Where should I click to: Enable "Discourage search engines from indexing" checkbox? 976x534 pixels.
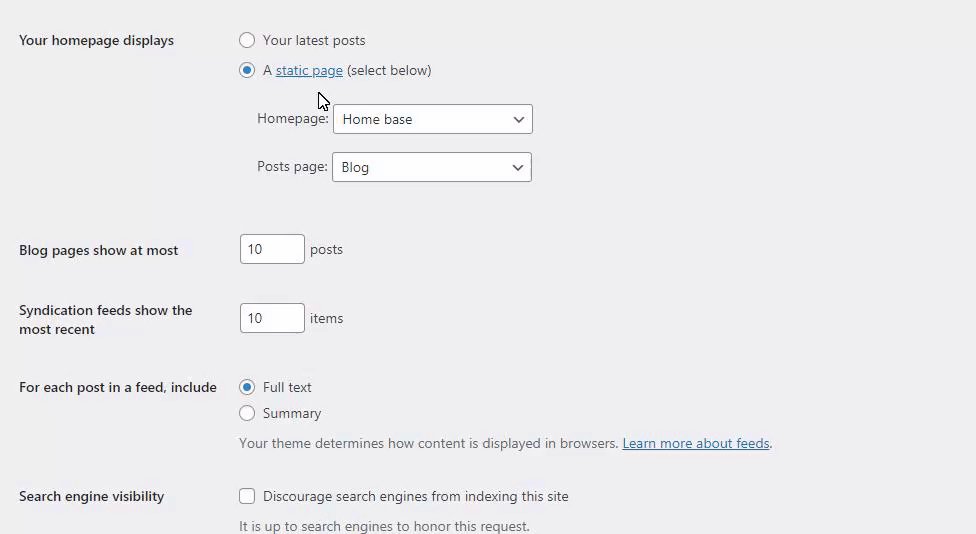pyautogui.click(x=247, y=496)
